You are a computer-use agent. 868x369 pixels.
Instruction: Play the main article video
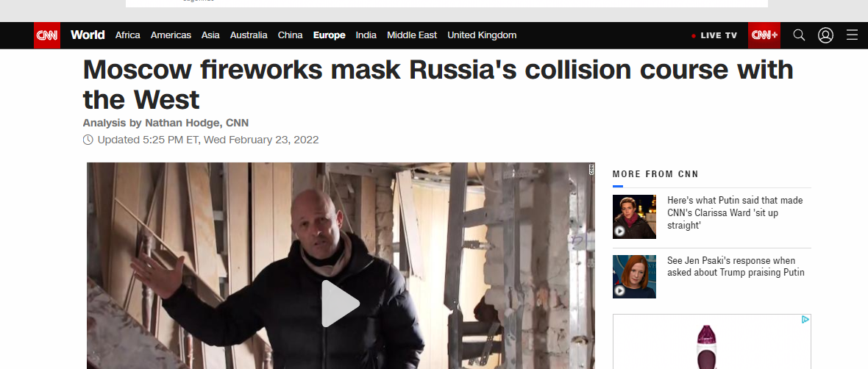[341, 303]
